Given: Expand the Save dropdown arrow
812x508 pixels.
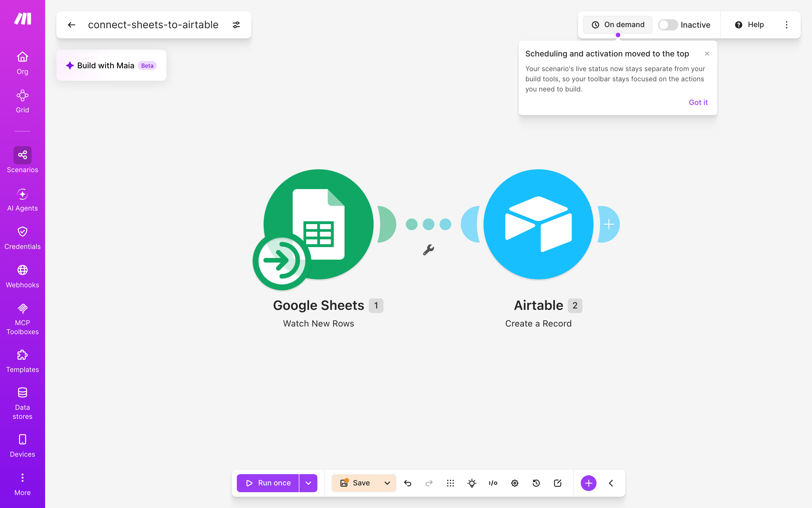Looking at the screenshot, I should (x=387, y=483).
